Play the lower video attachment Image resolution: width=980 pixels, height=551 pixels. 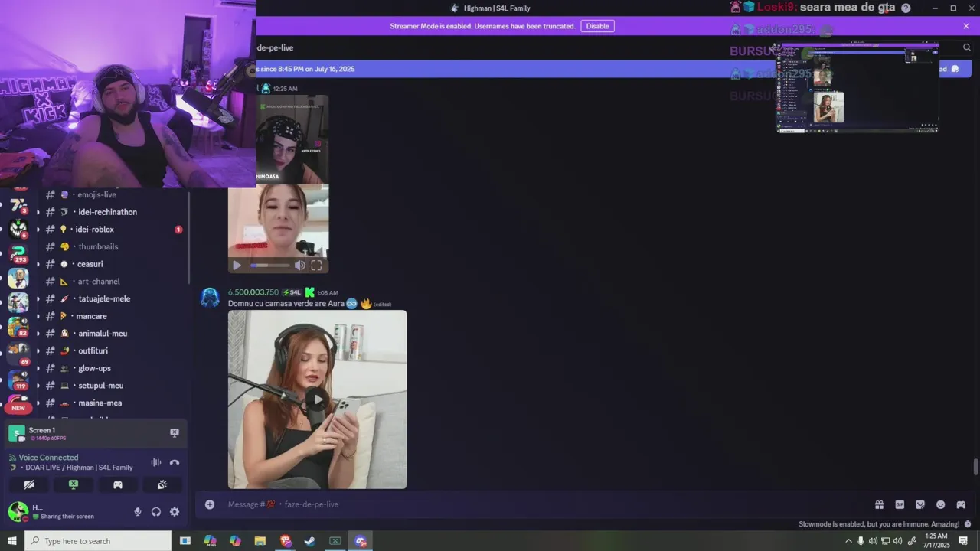[317, 399]
